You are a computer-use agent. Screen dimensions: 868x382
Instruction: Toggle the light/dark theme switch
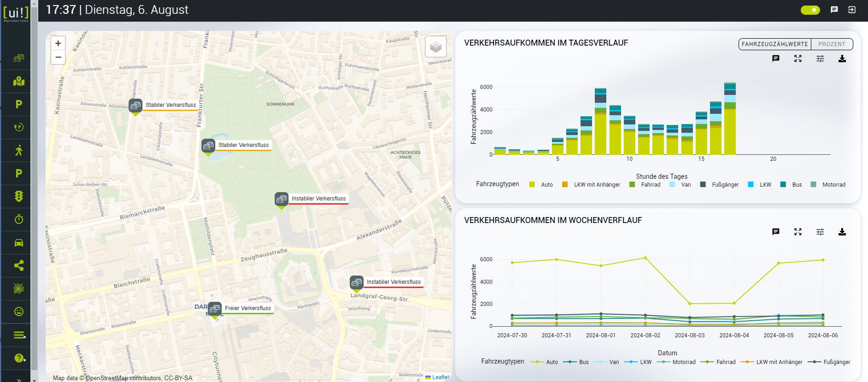click(x=810, y=10)
